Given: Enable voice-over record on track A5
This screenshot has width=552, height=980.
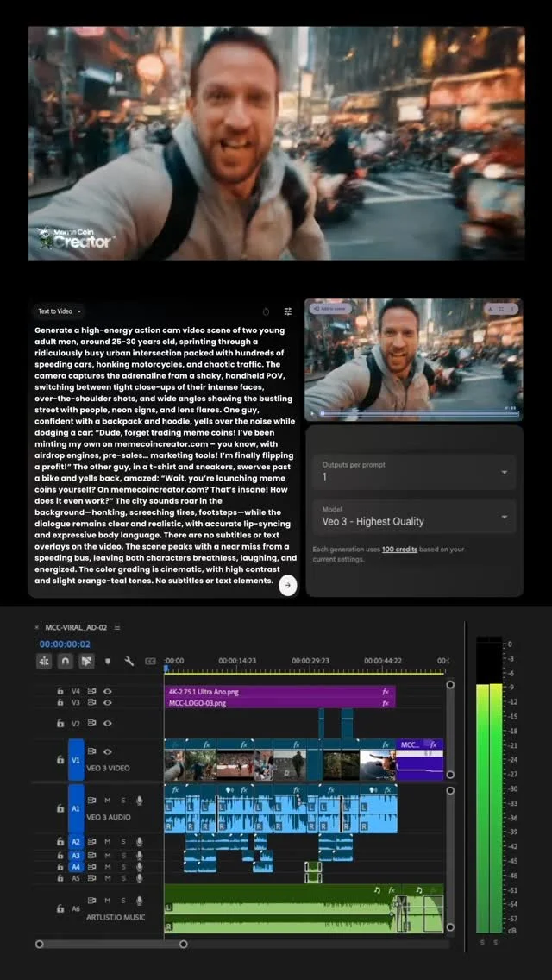Looking at the screenshot, I should pos(140,878).
